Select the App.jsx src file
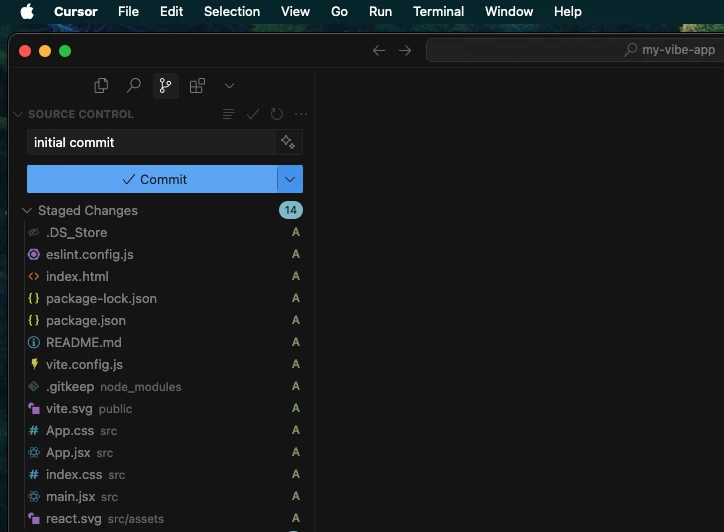The width and height of the screenshot is (724, 532). [163, 453]
